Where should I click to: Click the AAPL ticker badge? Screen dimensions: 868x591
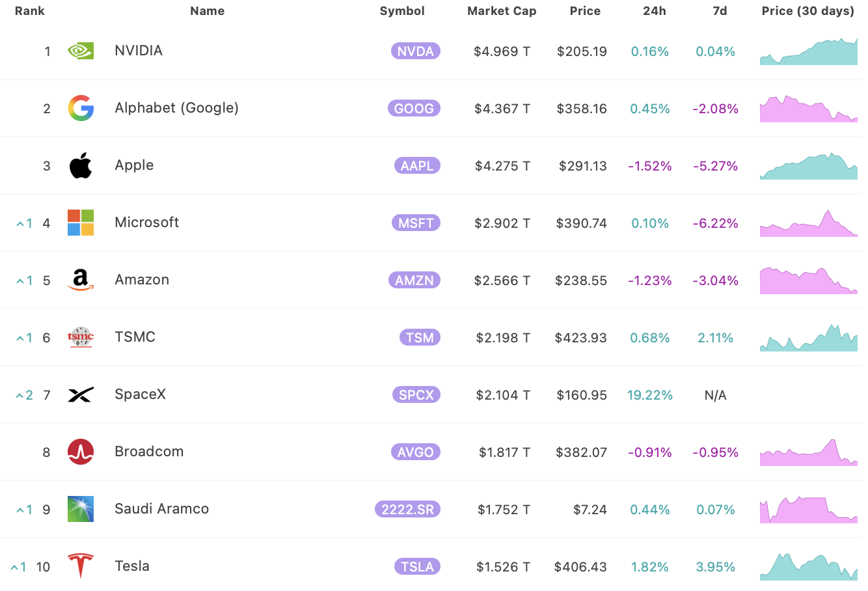[417, 165]
